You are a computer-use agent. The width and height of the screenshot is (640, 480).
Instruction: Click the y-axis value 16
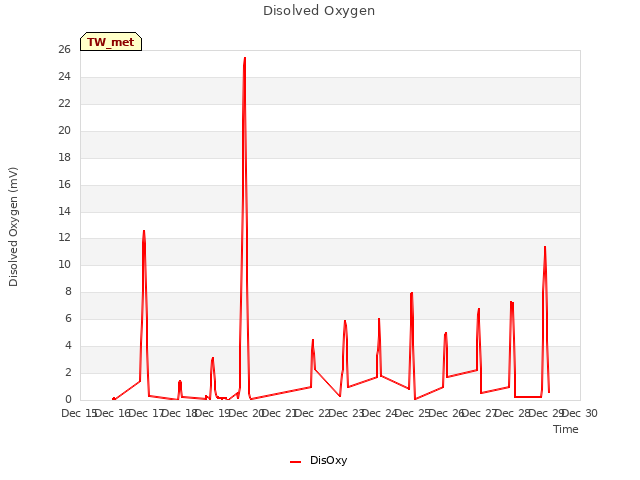[64, 184]
